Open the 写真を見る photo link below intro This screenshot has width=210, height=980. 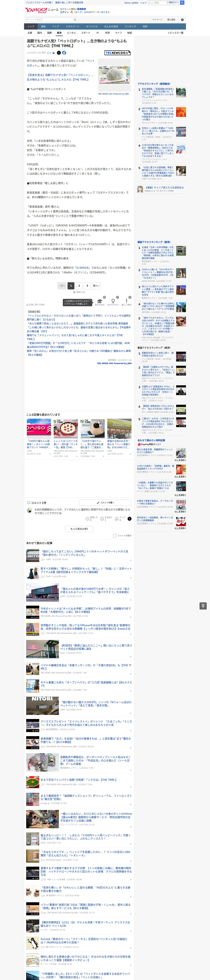tap(60, 77)
